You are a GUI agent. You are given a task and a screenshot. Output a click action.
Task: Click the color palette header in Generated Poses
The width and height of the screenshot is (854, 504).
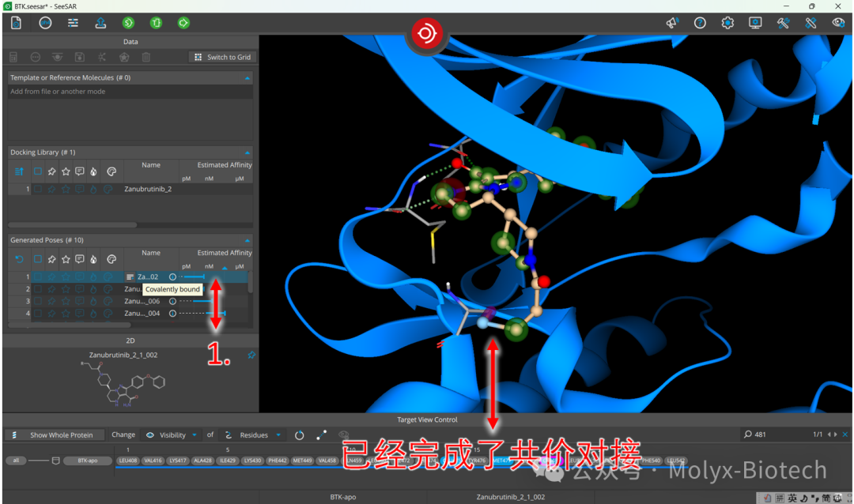111,259
